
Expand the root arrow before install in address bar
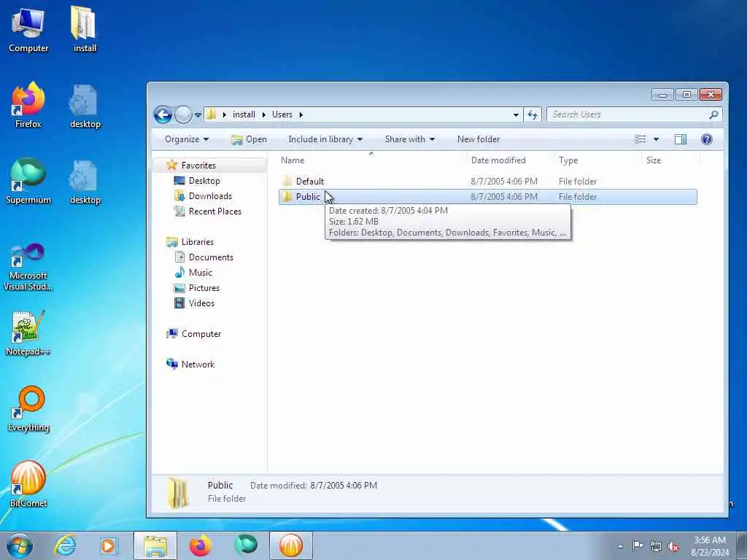[x=224, y=114]
